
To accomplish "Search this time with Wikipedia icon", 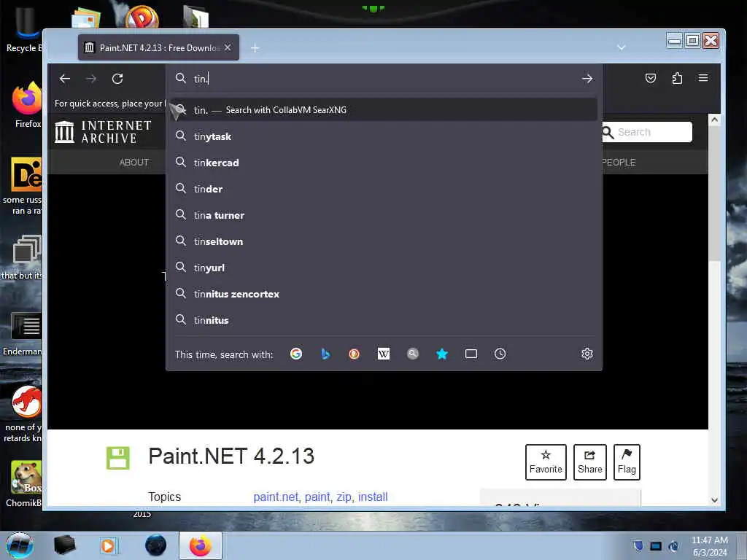I will tap(384, 354).
